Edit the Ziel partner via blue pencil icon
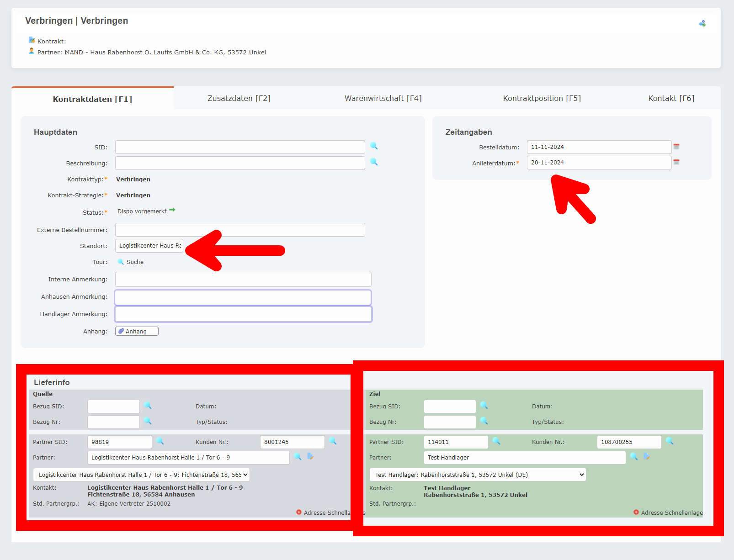This screenshot has height=560, width=734. tap(647, 457)
